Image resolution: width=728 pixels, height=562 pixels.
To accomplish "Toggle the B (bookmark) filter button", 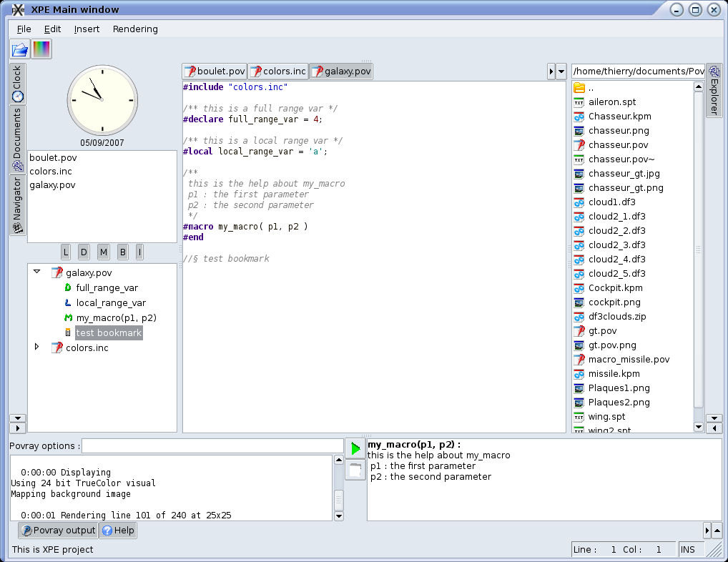I will click(x=122, y=252).
